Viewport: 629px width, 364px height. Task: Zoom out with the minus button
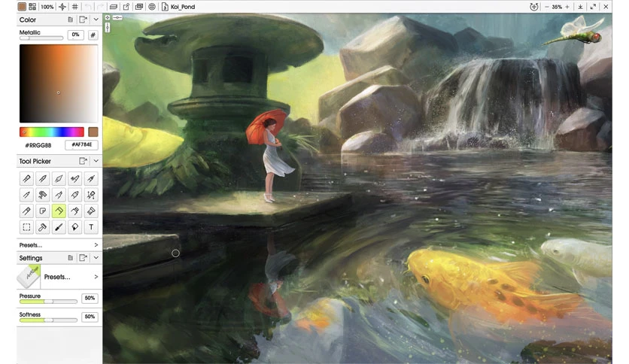tap(546, 7)
